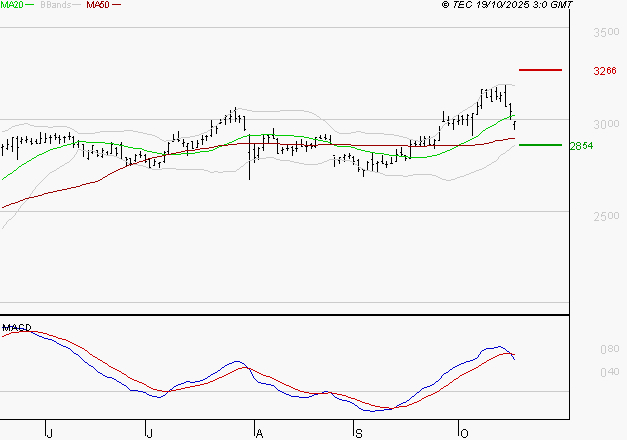Image resolution: width=627 pixels, height=440 pixels.
Task: Click the TEC timestamp text
Action: click(x=507, y=5)
